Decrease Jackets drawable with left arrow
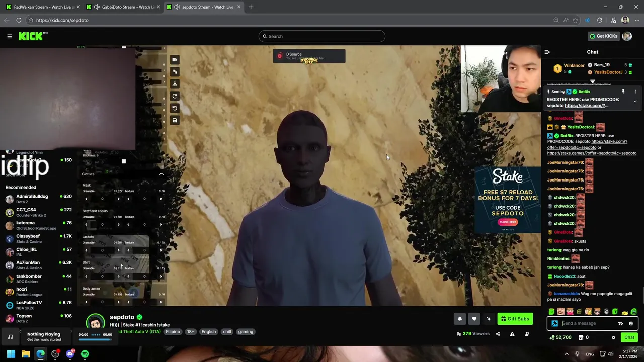The height and width of the screenshot is (362, 644). click(86, 250)
